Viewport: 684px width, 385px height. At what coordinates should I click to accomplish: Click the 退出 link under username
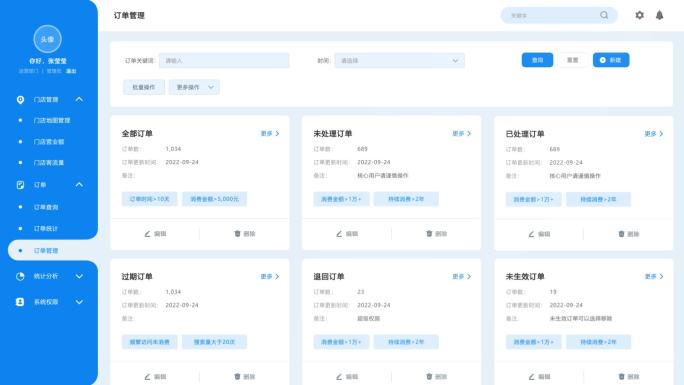[x=71, y=71]
